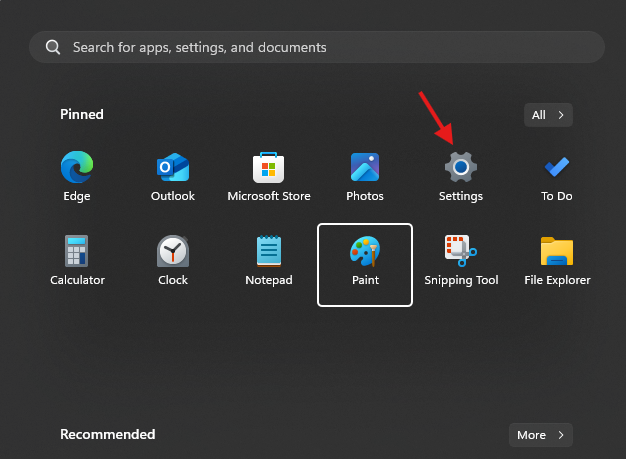This screenshot has height=459, width=626.
Task: Show all apps with the All button
Action: (548, 115)
